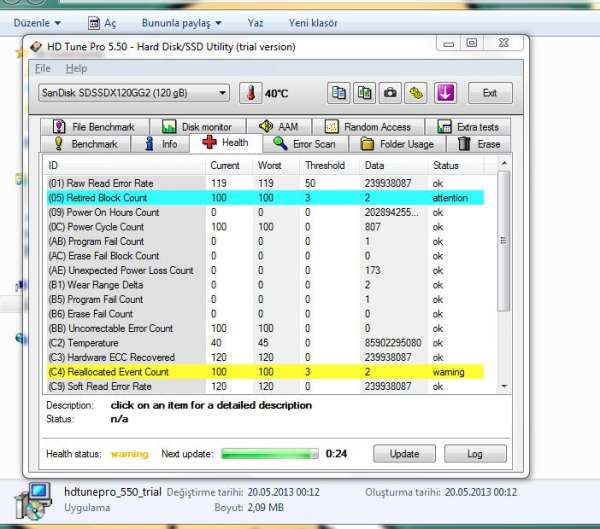This screenshot has height=529, width=600.
Task: Click the Worst column header
Action: pos(276,165)
